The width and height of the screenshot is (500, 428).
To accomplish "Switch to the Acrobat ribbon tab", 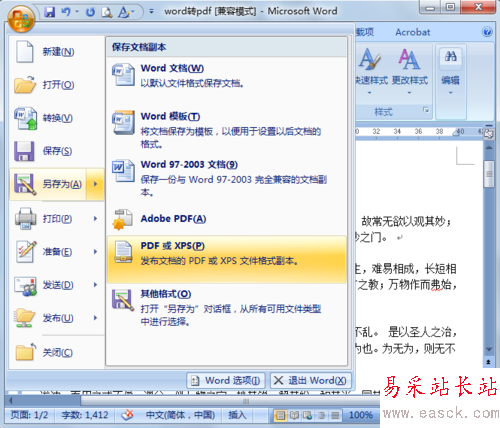I will 412,32.
